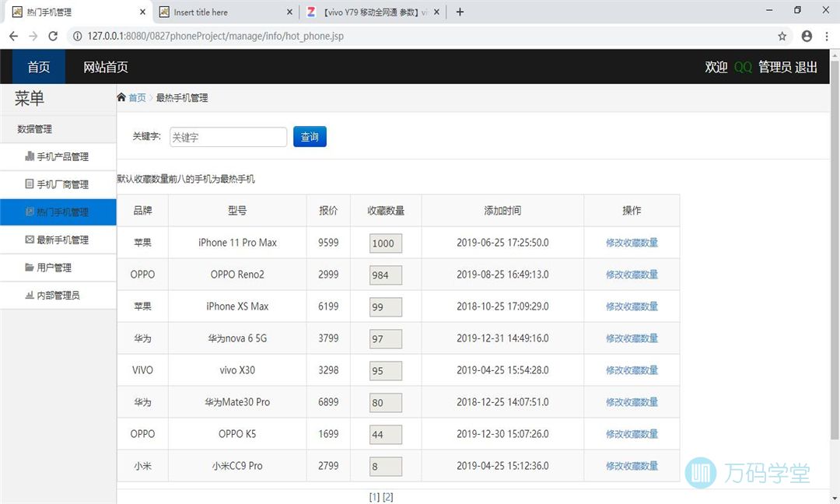The height and width of the screenshot is (504, 840).
Task: Bookmark this page with star icon
Action: pos(782,36)
